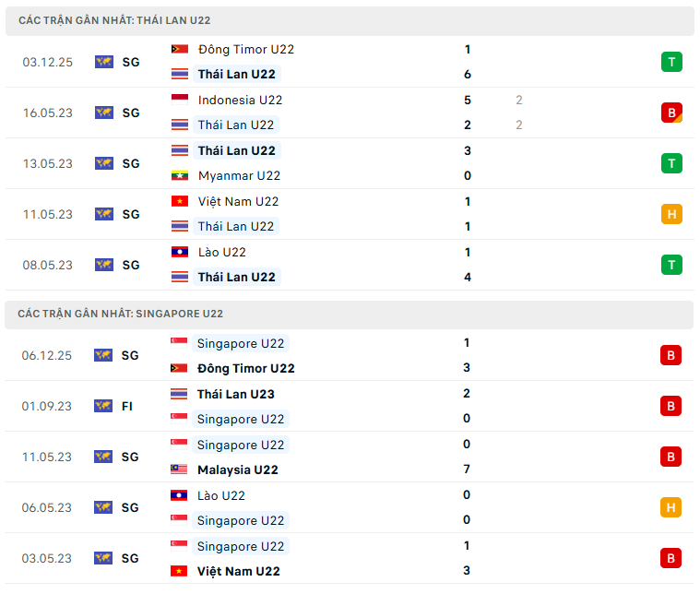This screenshot has height=594, width=700.
Task: Click the red B badge for Malaysia match
Action: click(671, 457)
